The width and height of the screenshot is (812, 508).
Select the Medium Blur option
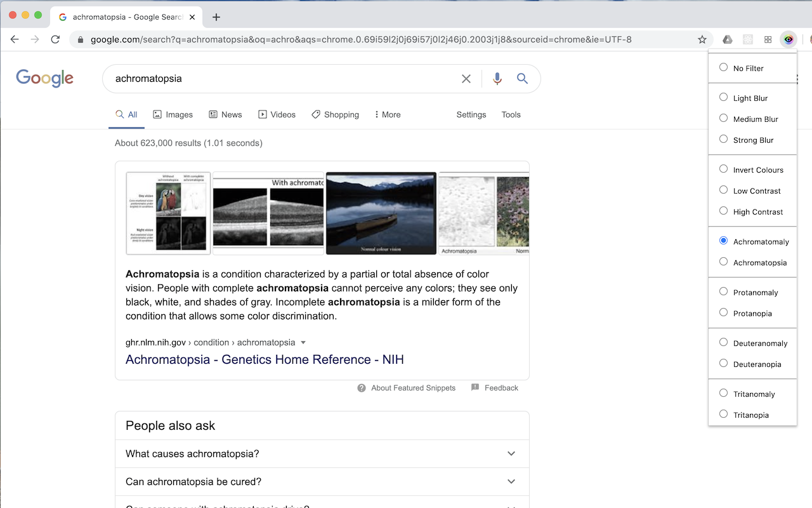pos(723,118)
